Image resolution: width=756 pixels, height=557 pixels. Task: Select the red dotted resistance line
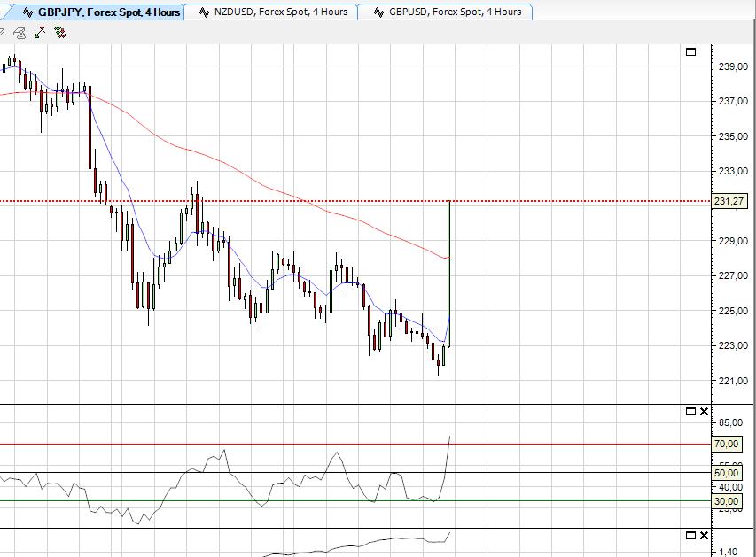tap(355, 202)
